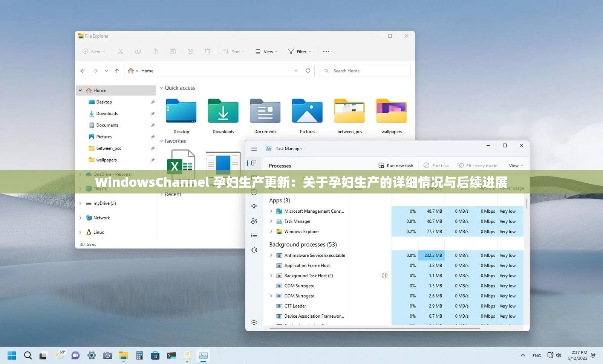Expand the Windows Explorer process entry
This screenshot has height=364, width=603.
tap(271, 231)
